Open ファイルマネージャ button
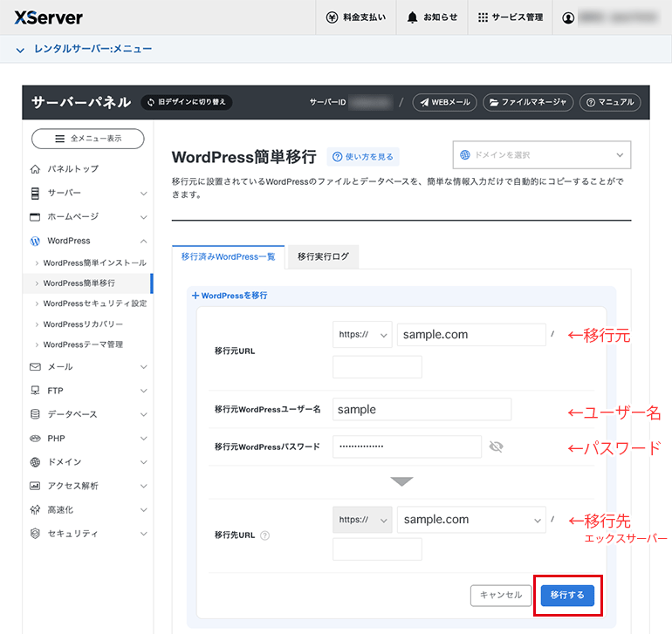The image size is (672, 634). (528, 102)
